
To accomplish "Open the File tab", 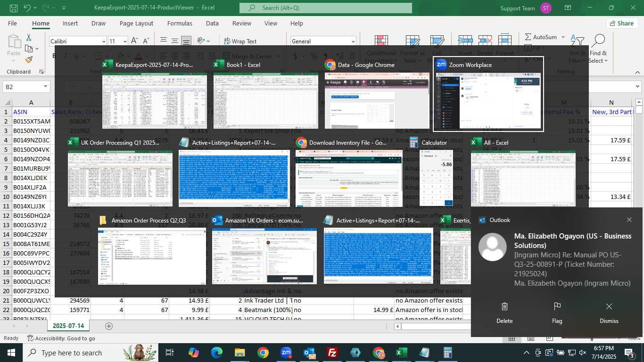I will [x=12, y=23].
